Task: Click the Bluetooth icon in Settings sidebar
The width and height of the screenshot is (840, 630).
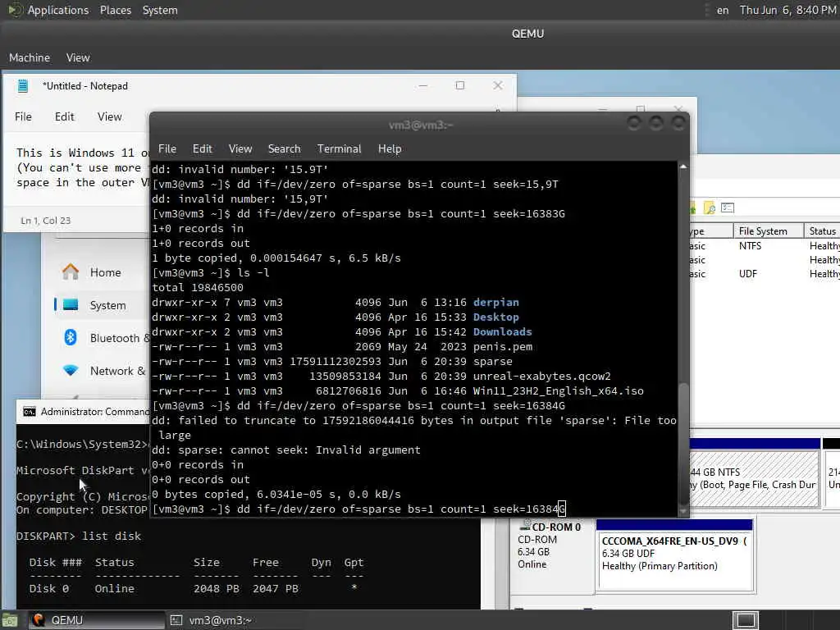Action: tap(71, 337)
